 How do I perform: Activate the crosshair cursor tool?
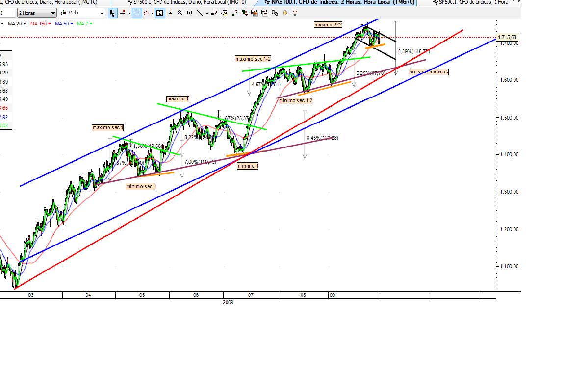click(123, 13)
